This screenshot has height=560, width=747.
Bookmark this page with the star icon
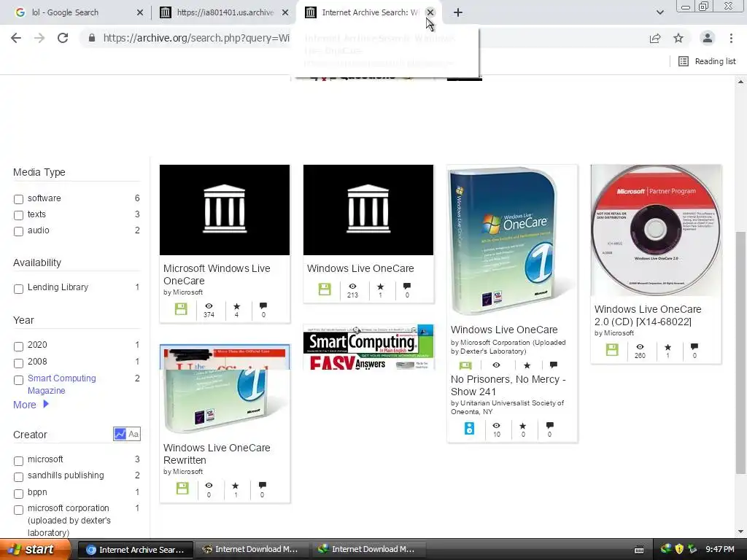pos(678,38)
